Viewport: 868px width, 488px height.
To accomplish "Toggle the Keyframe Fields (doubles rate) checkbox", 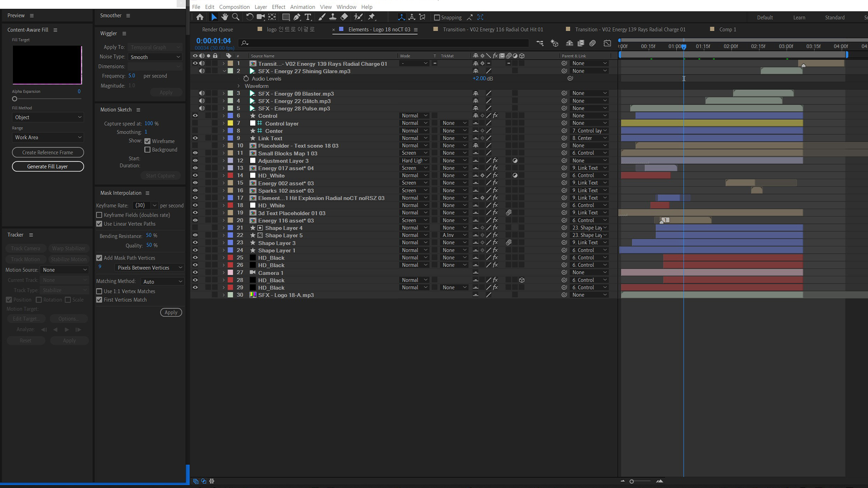I will tap(99, 215).
